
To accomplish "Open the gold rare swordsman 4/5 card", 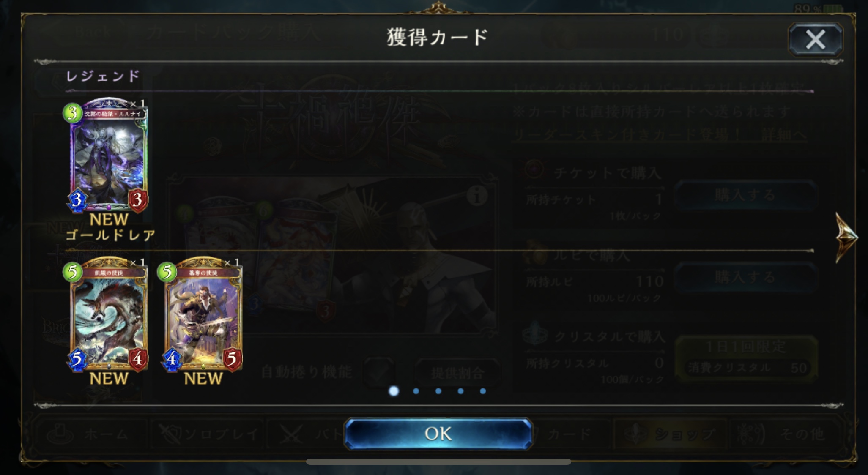I will [203, 314].
